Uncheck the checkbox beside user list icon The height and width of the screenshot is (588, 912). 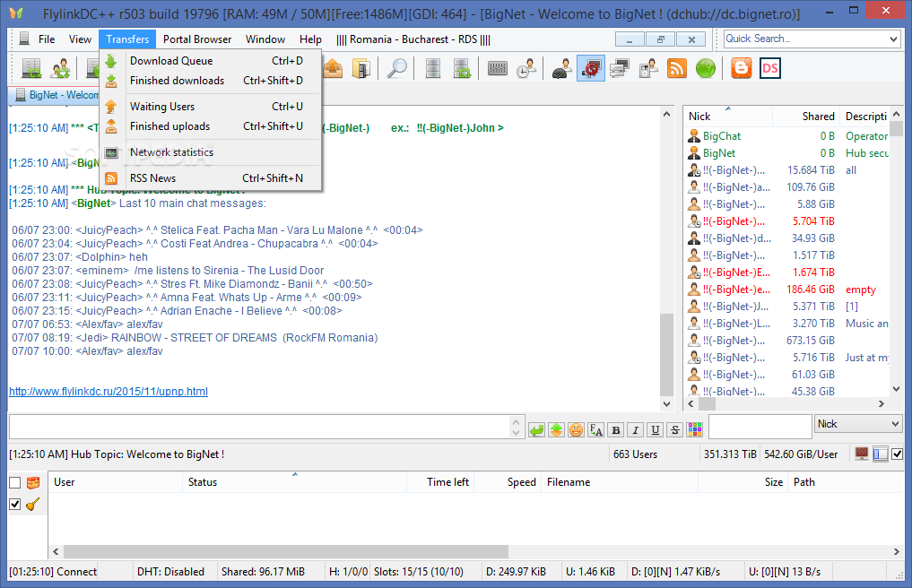[898, 454]
